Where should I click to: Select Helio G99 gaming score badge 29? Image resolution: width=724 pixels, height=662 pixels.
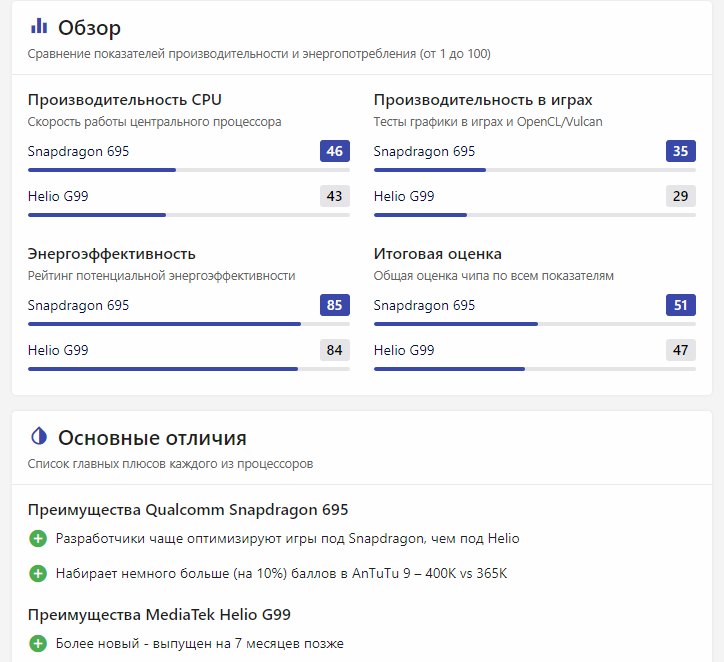point(680,196)
